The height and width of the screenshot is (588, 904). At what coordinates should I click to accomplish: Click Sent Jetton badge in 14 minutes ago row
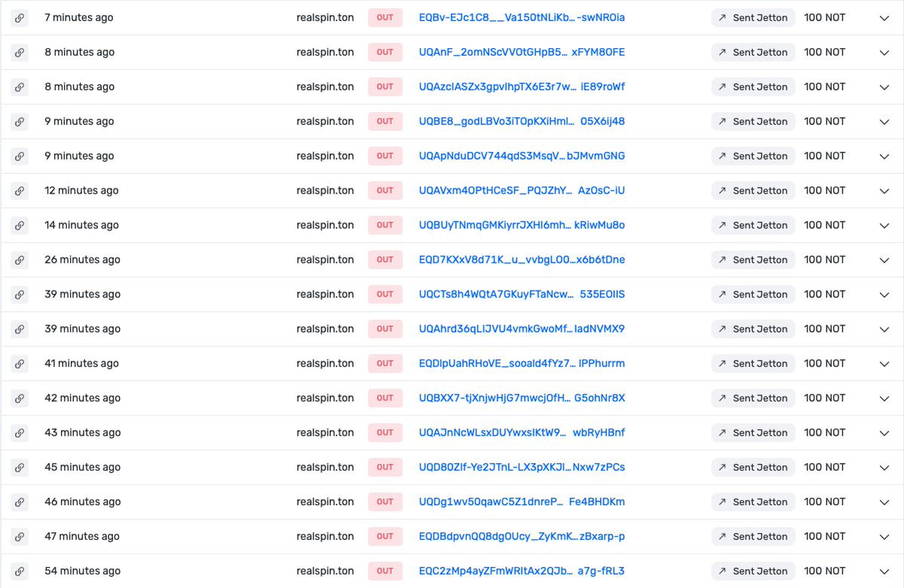coord(753,225)
